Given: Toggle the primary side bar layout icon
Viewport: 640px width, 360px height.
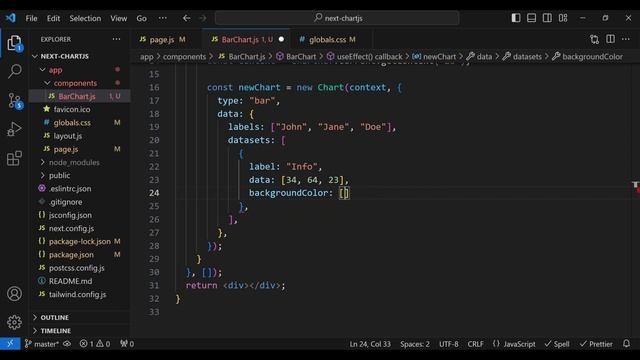Looking at the screenshot, I should pos(516,18).
